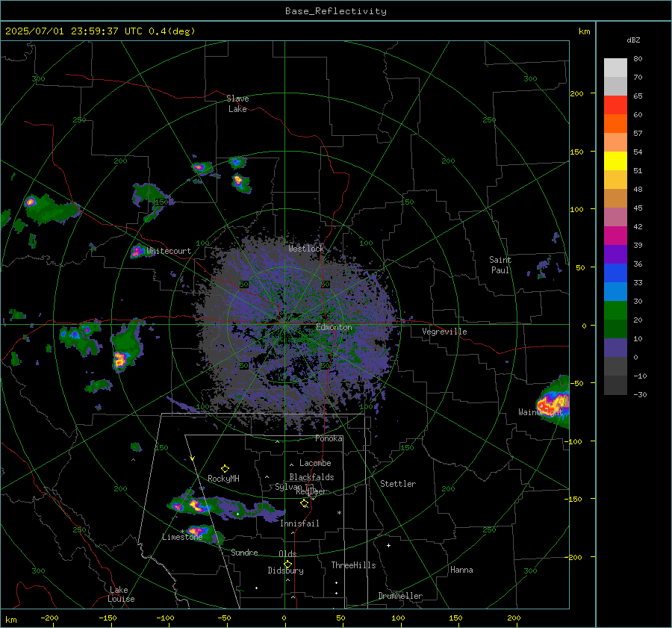Select the magenta 39-42 dBZ legend swatch
672x628 pixels.
pos(615,235)
